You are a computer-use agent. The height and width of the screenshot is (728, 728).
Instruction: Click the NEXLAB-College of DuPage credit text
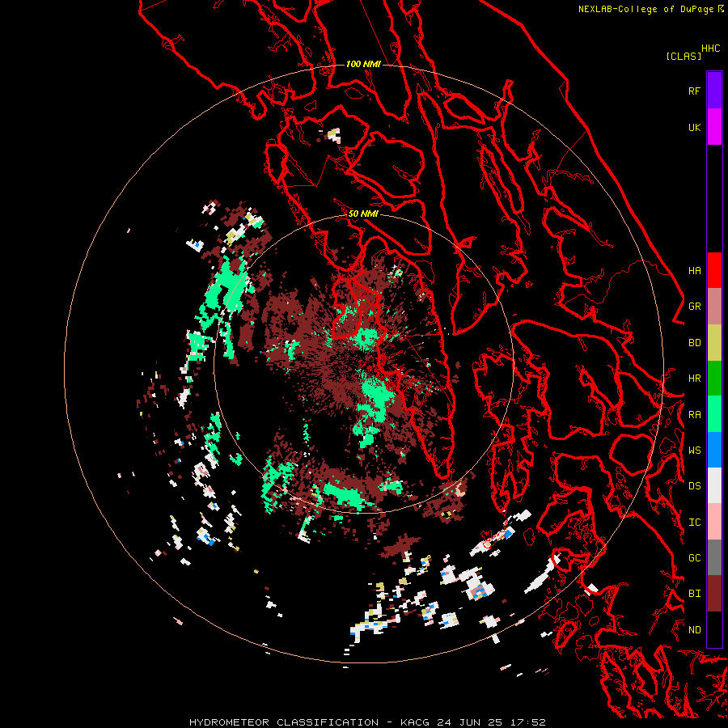point(645,9)
